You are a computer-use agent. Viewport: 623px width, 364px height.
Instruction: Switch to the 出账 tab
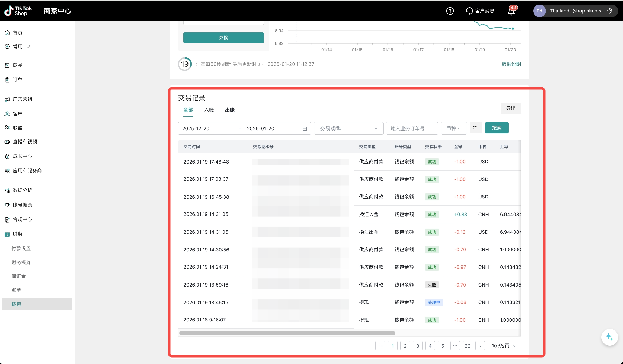click(230, 110)
